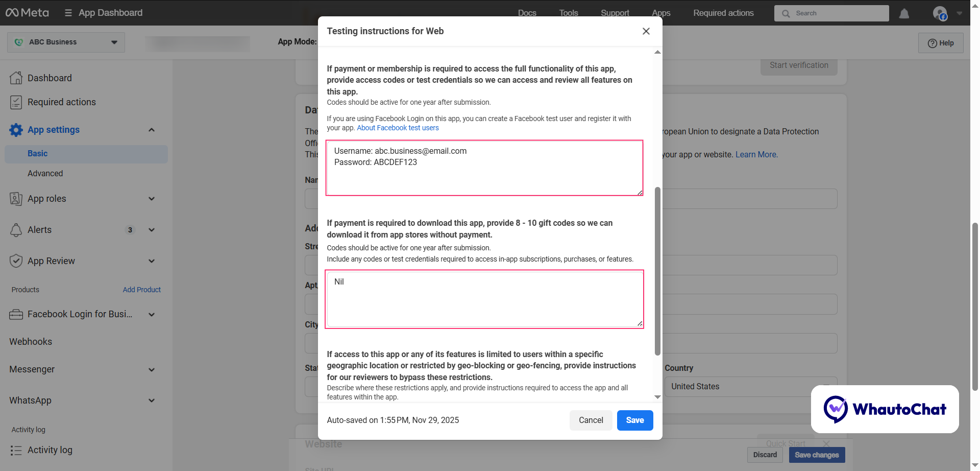Click the Activity log list icon
Viewport: 980px width, 471px height.
point(16,450)
